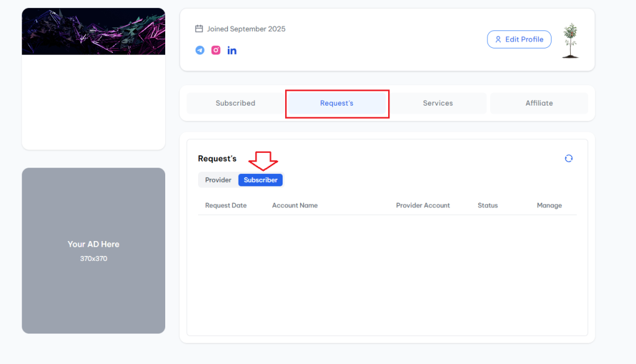Click the tree profile avatar picture

(x=570, y=40)
